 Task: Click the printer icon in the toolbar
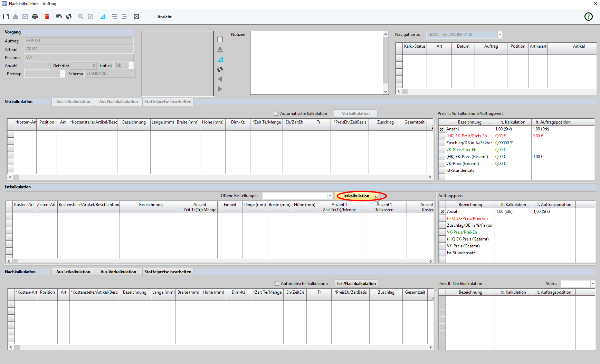[x=35, y=17]
